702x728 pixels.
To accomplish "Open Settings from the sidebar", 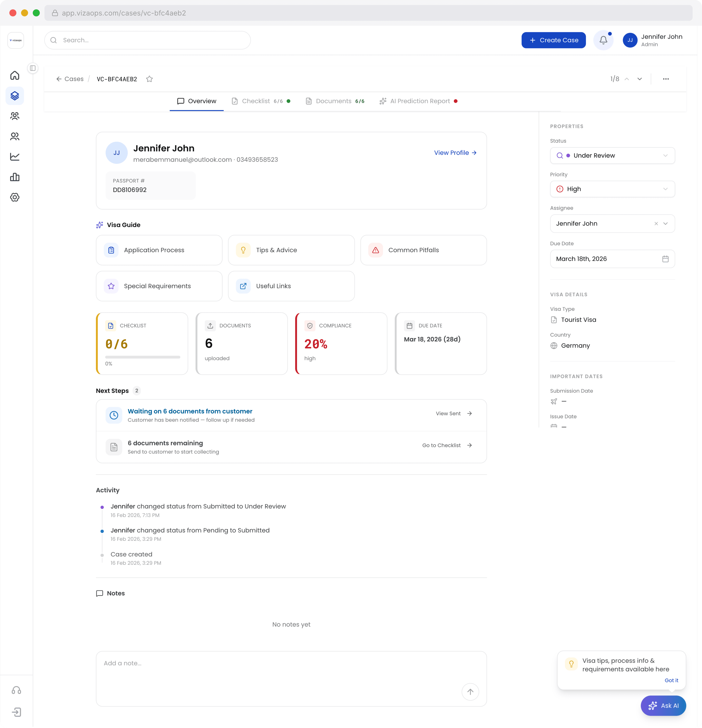I will click(x=15, y=197).
